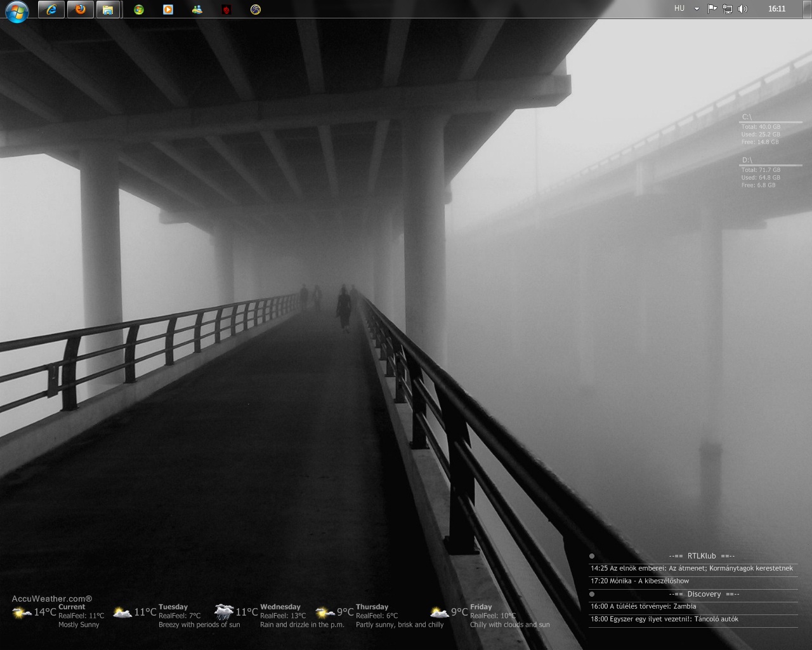
Task: Click the 16:11 taskbar clock
Action: pyautogui.click(x=776, y=9)
